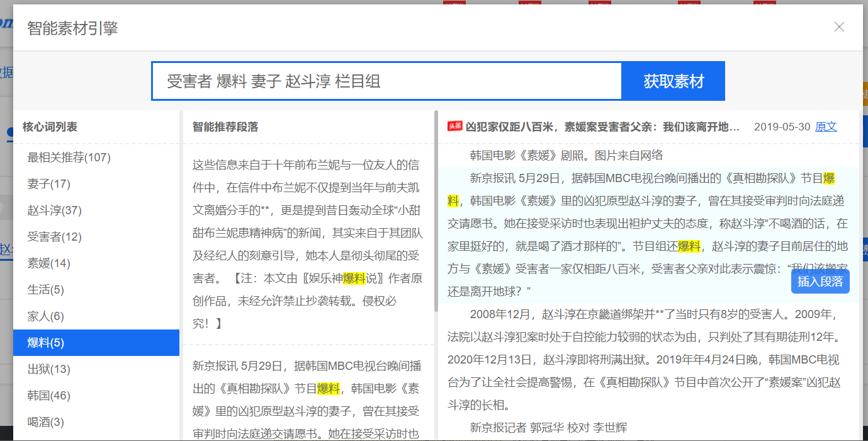Open the recommended paragraph about 布兰妮
This screenshot has width=868, height=441.
308,244
